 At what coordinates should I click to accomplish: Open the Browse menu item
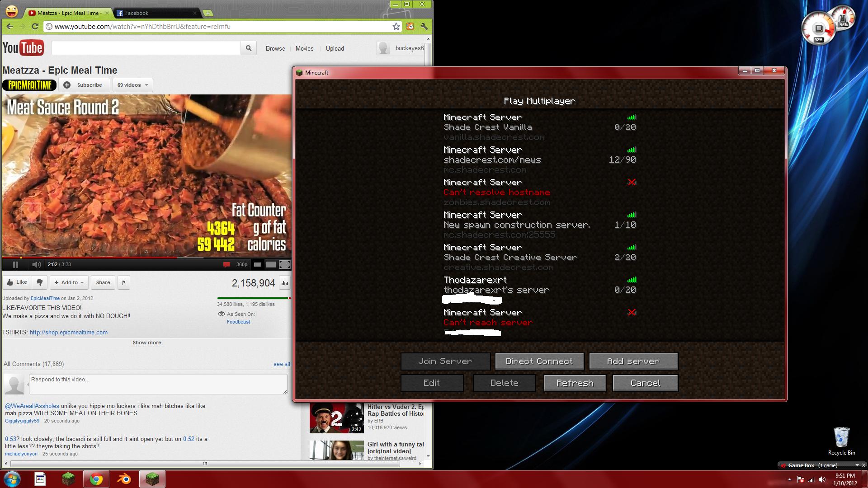pyautogui.click(x=275, y=48)
